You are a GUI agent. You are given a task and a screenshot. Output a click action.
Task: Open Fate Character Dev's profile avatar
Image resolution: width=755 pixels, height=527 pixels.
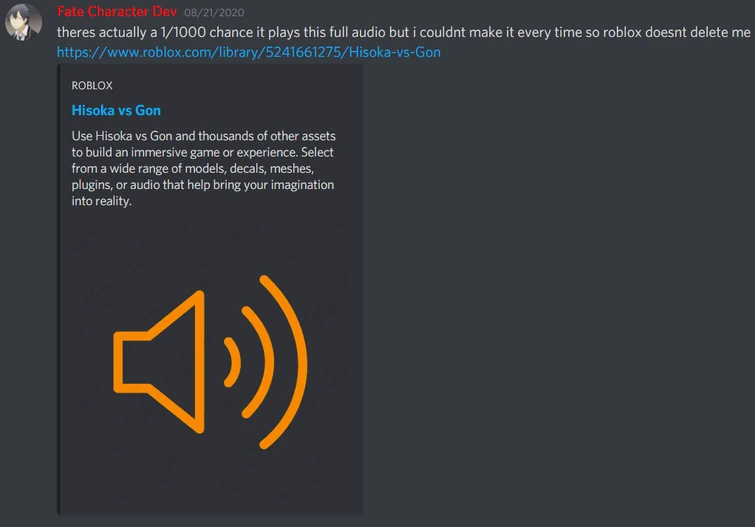23,22
